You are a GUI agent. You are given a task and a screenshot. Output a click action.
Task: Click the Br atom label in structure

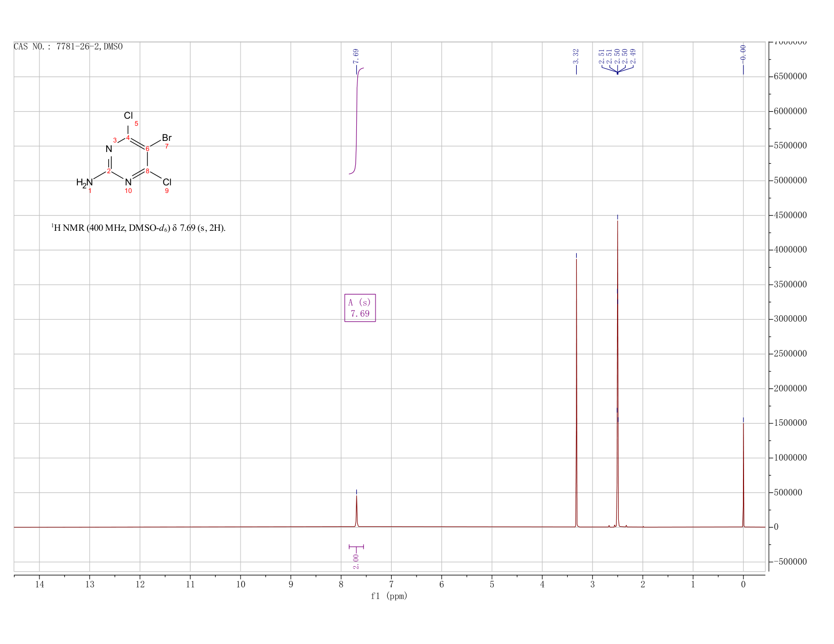pyautogui.click(x=167, y=138)
